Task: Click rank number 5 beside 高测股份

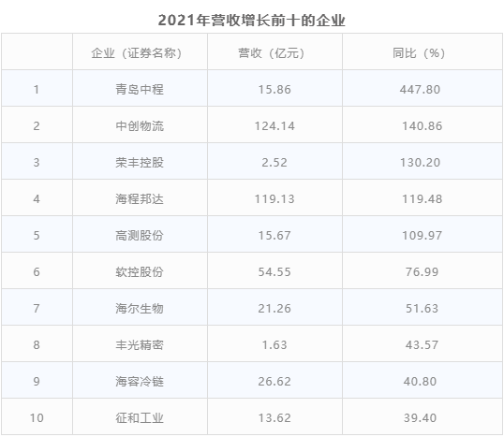Action: pyautogui.click(x=37, y=236)
